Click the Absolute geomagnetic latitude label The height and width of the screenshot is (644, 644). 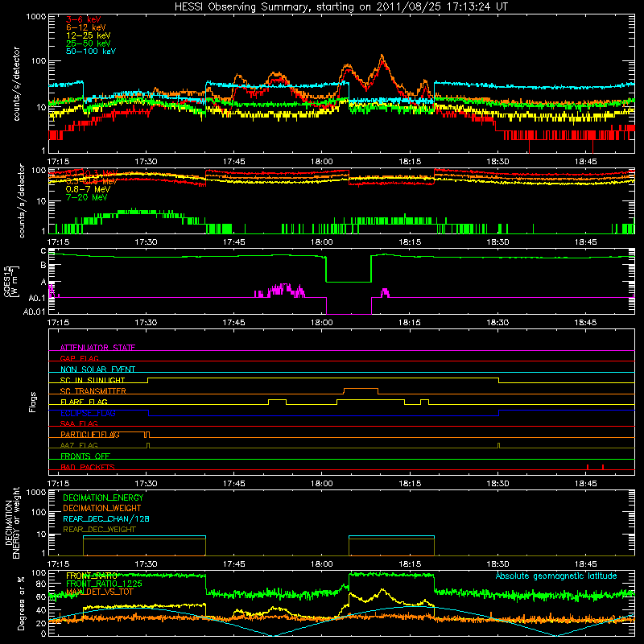tap(556, 576)
